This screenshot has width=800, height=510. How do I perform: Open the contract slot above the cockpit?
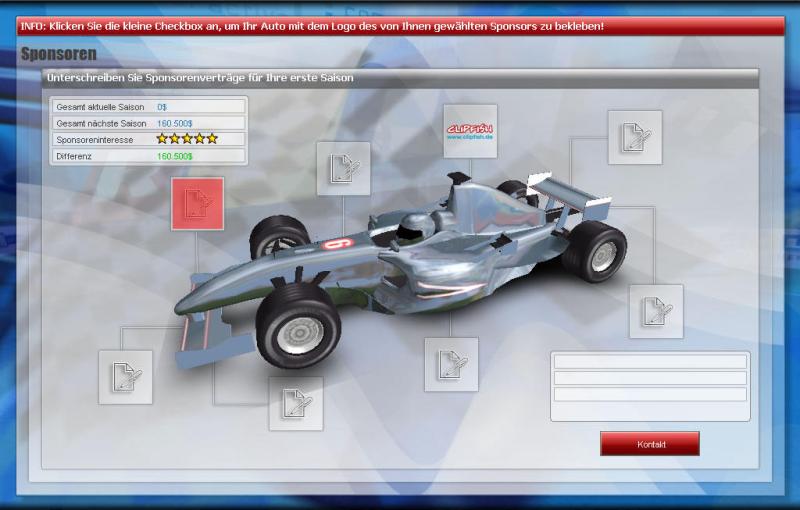343,169
